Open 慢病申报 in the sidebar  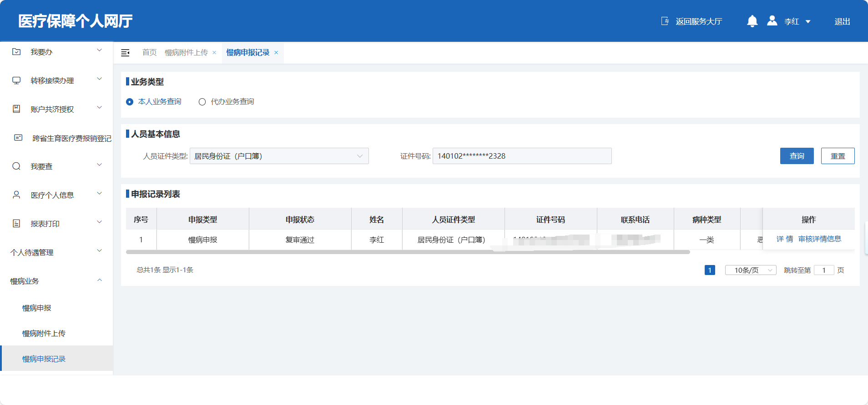pyautogui.click(x=37, y=308)
